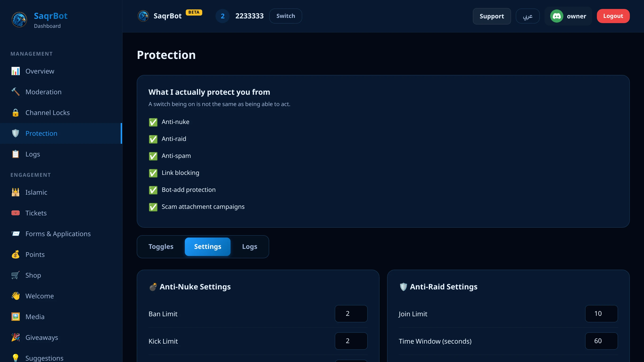Image resolution: width=644 pixels, height=362 pixels.
Task: Click the Islamic mosque icon
Action: 16,192
